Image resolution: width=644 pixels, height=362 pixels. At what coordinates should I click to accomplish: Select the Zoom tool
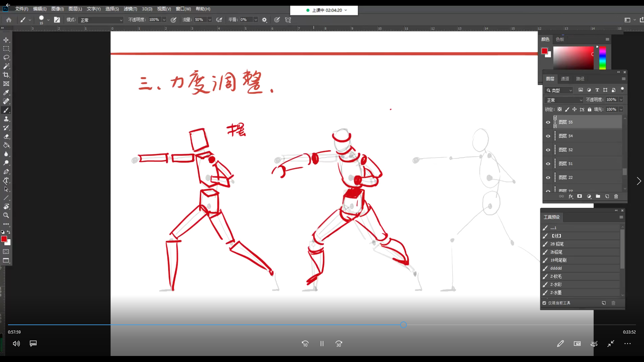[x=6, y=215]
